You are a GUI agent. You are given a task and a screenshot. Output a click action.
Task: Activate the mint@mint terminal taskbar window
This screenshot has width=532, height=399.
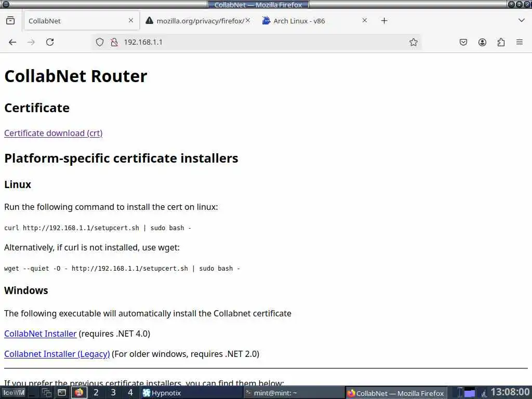[x=294, y=393]
